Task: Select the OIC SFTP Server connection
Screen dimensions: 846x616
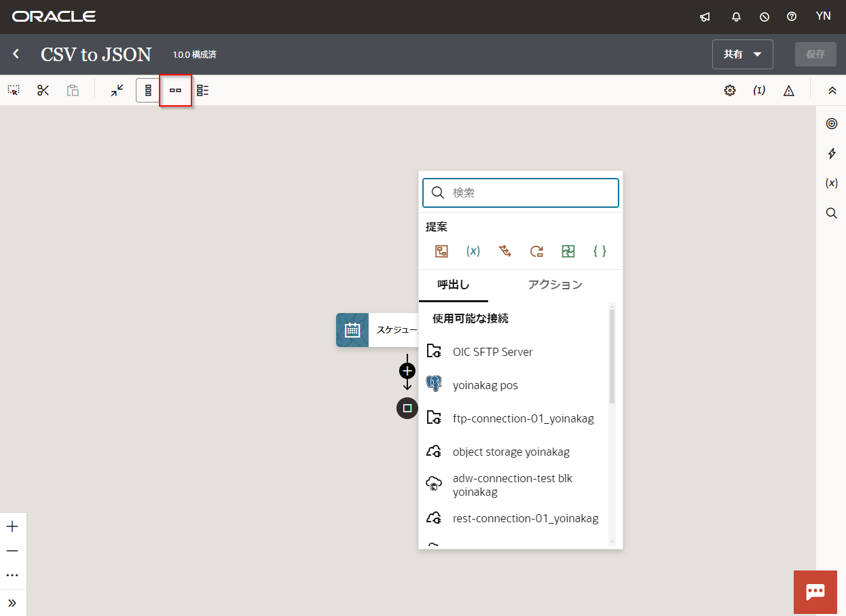Action: [x=492, y=352]
